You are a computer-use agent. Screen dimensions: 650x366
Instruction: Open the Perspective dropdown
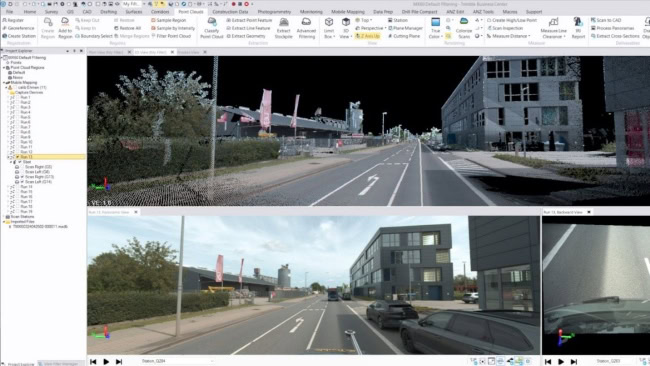point(371,28)
